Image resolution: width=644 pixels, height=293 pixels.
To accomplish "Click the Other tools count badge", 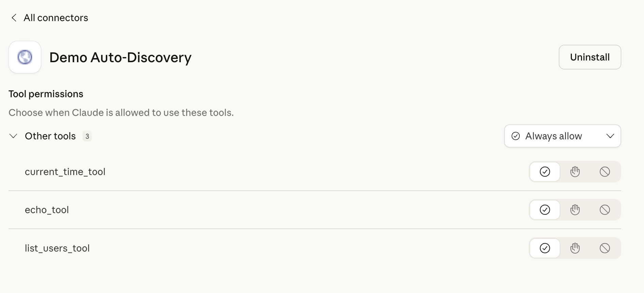I will pyautogui.click(x=87, y=136).
